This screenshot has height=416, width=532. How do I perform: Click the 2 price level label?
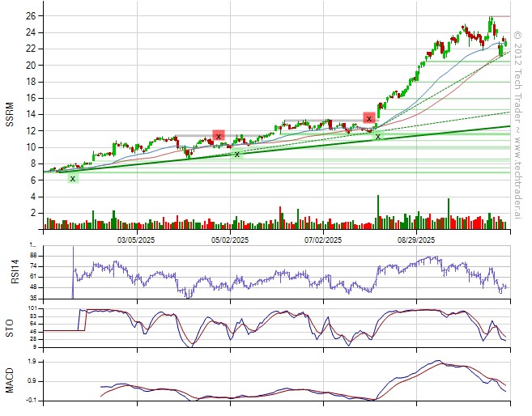(x=33, y=214)
